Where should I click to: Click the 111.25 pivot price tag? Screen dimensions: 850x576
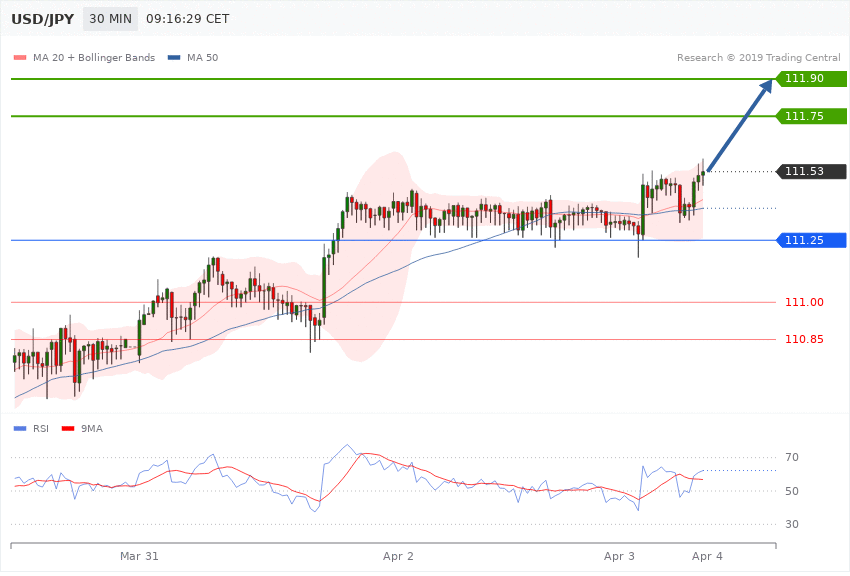tap(812, 240)
